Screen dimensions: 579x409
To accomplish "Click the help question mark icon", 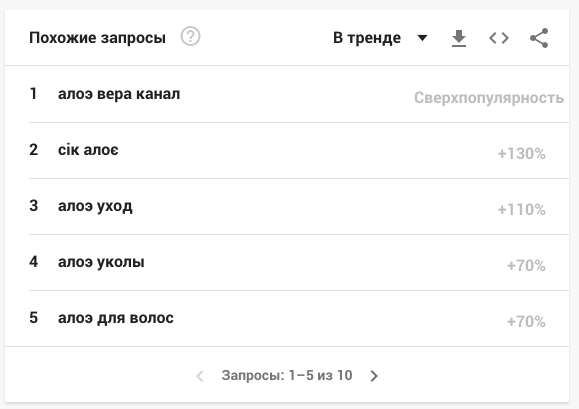I will [190, 37].
